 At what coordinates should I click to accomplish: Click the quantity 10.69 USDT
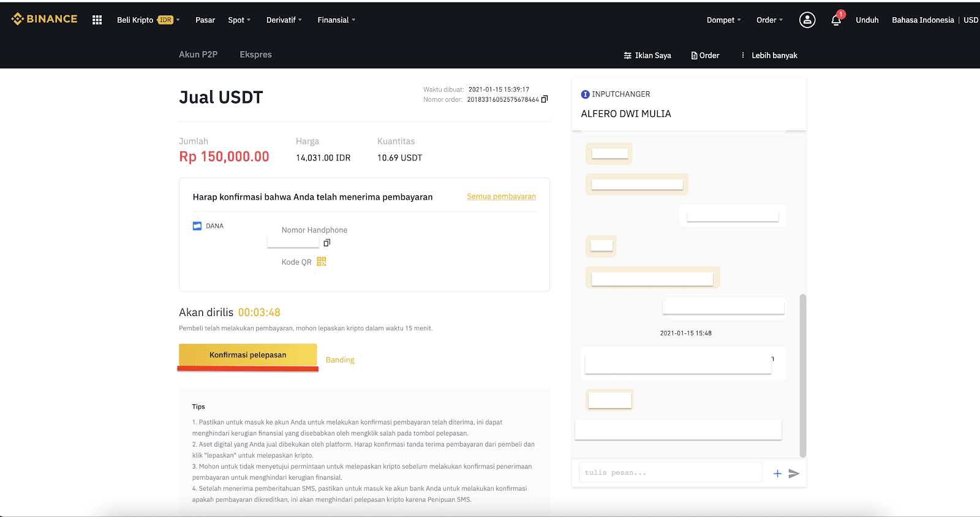(400, 158)
